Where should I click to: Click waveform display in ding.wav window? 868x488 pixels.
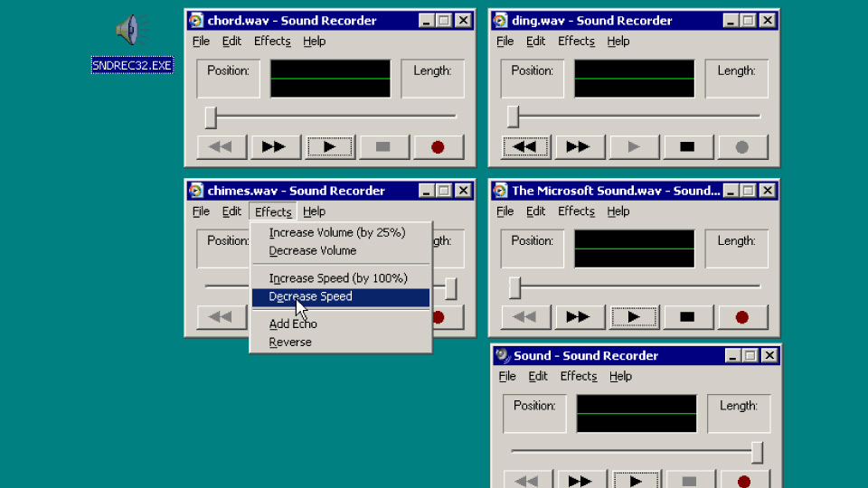coord(635,79)
